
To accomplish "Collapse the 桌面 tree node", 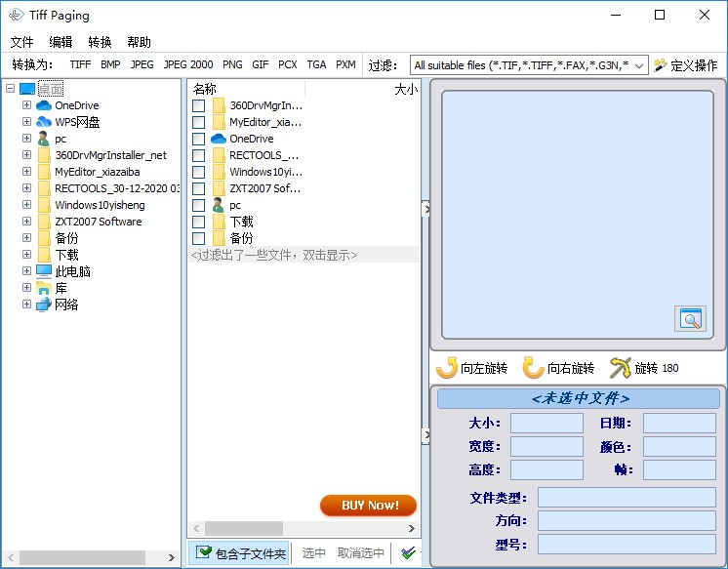I will pyautogui.click(x=10, y=88).
